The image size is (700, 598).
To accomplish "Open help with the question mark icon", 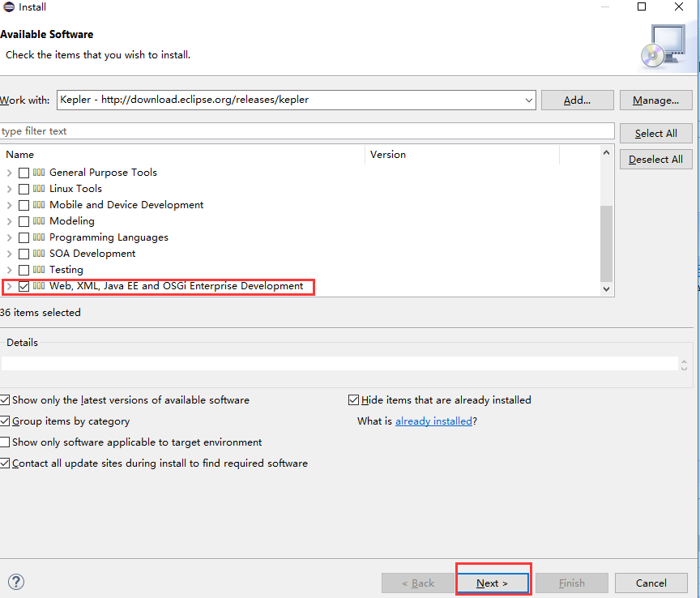I will click(16, 582).
